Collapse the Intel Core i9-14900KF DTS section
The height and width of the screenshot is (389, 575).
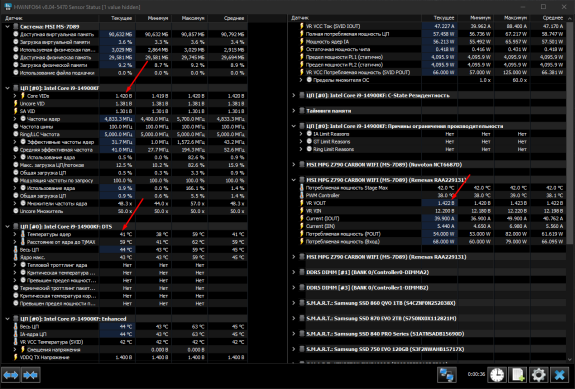7,227
